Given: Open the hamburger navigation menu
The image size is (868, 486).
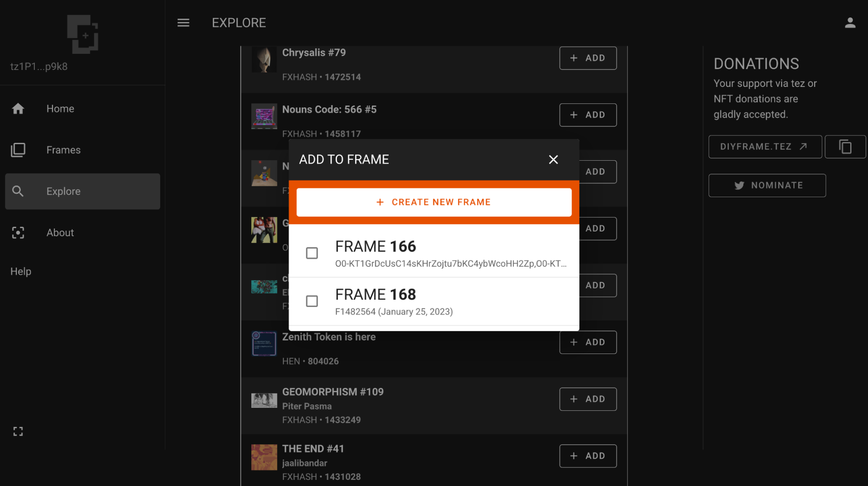Looking at the screenshot, I should pos(183,23).
